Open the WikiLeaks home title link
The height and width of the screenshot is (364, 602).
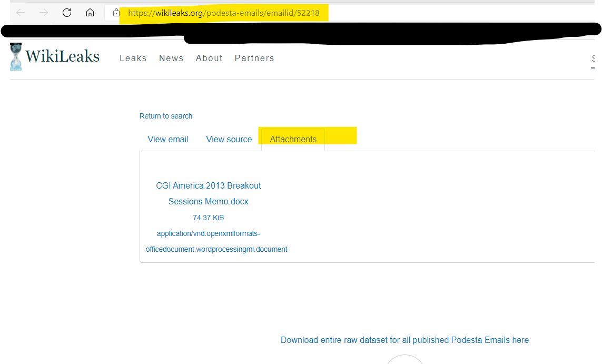(x=63, y=56)
